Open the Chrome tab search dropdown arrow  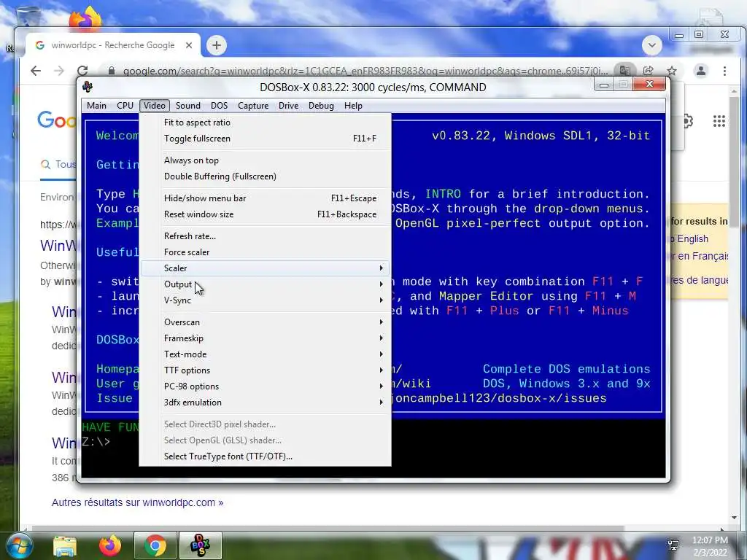tap(651, 45)
